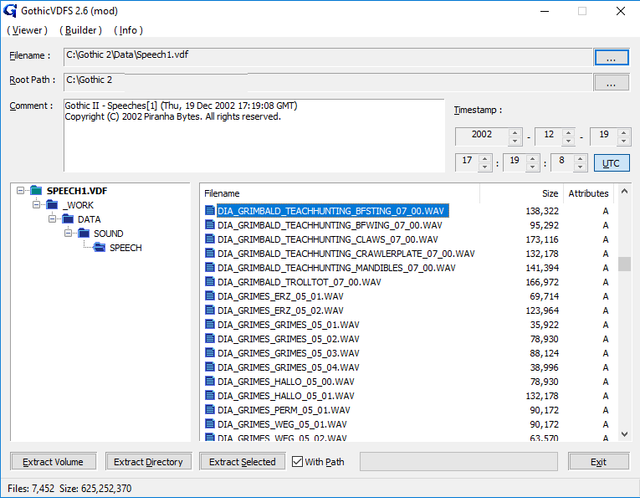Click file icon of DIA_GRIMBALD_TEACHHUNTING_MANDIBLES_07_00.WAV
The image size is (640, 498).
[210, 268]
